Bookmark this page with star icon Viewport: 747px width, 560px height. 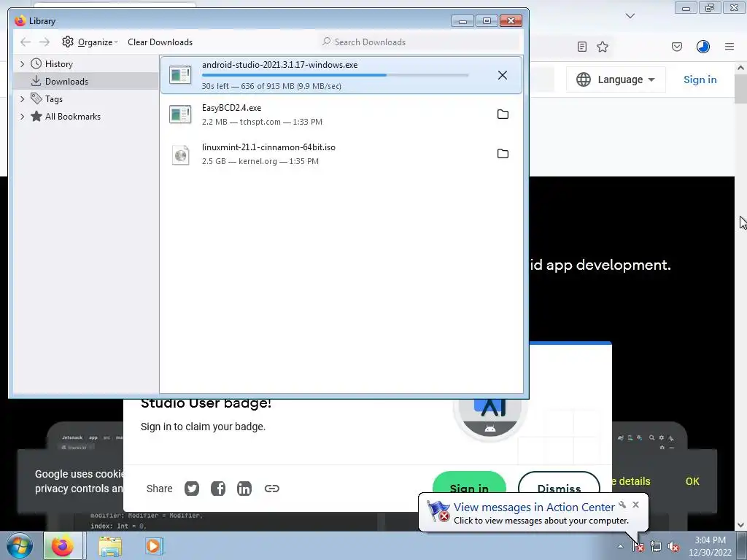pyautogui.click(x=603, y=47)
